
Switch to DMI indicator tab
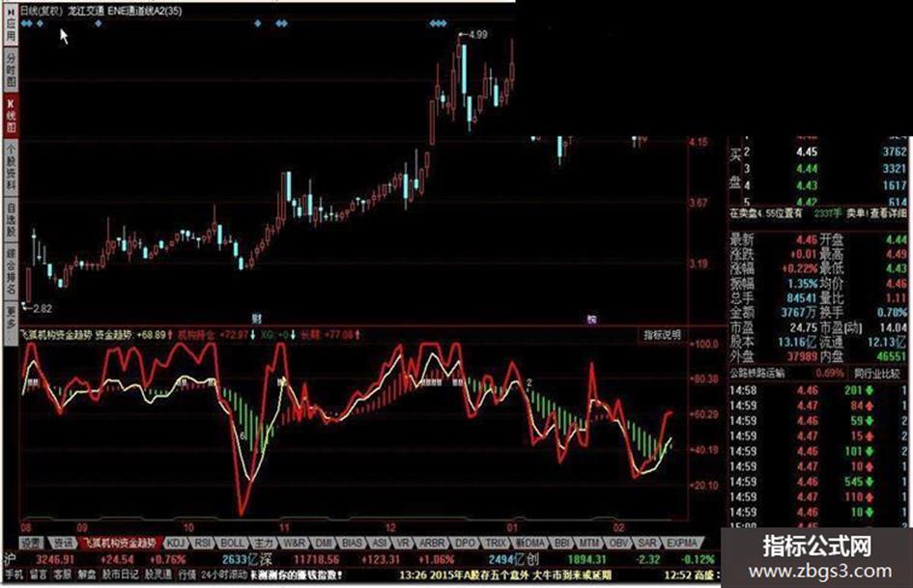pos(324,544)
